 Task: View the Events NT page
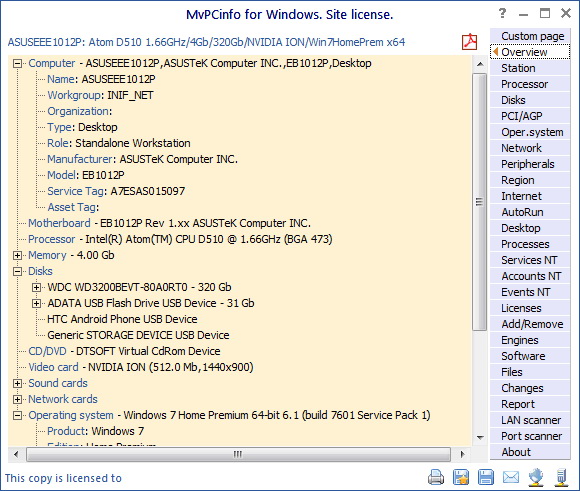530,292
